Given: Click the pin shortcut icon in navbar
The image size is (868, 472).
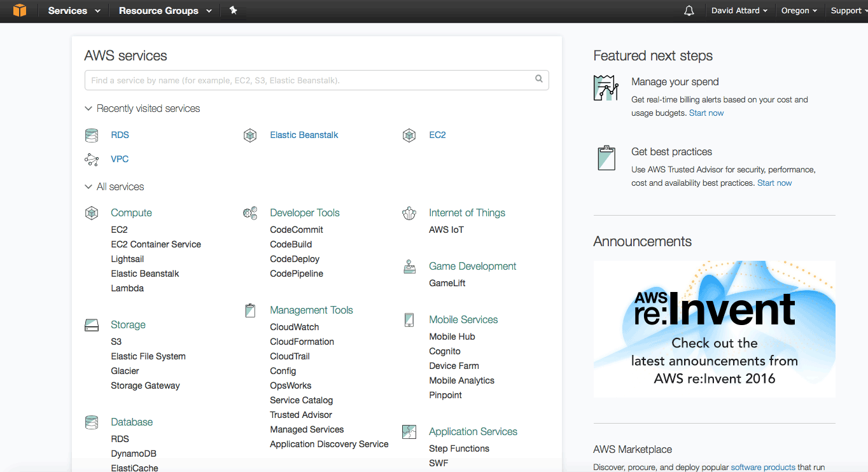Looking at the screenshot, I should [233, 10].
